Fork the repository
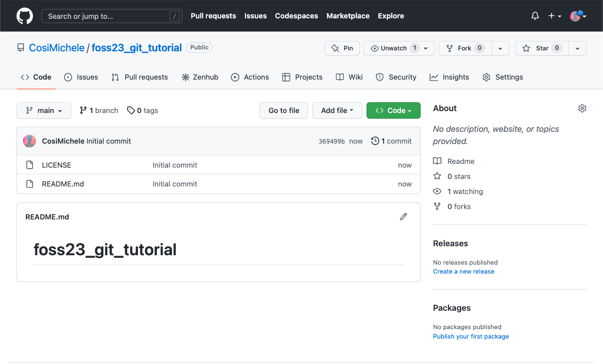This screenshot has height=364, width=603. (x=465, y=49)
